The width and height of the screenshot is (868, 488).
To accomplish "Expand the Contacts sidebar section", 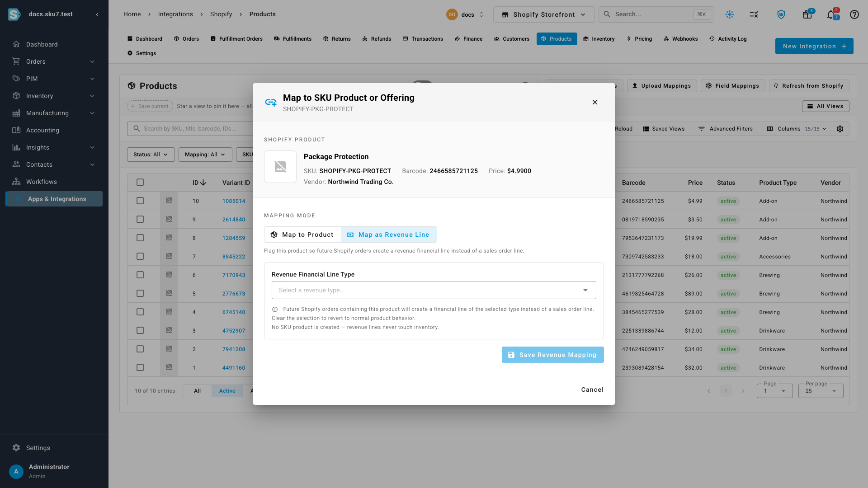I will [54, 164].
